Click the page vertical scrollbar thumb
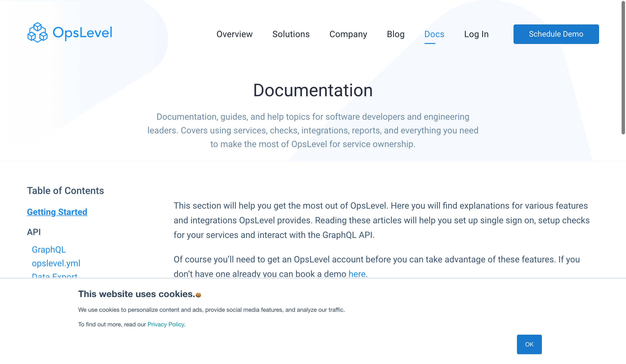Image resolution: width=626 pixels, height=364 pixels. coord(623,67)
